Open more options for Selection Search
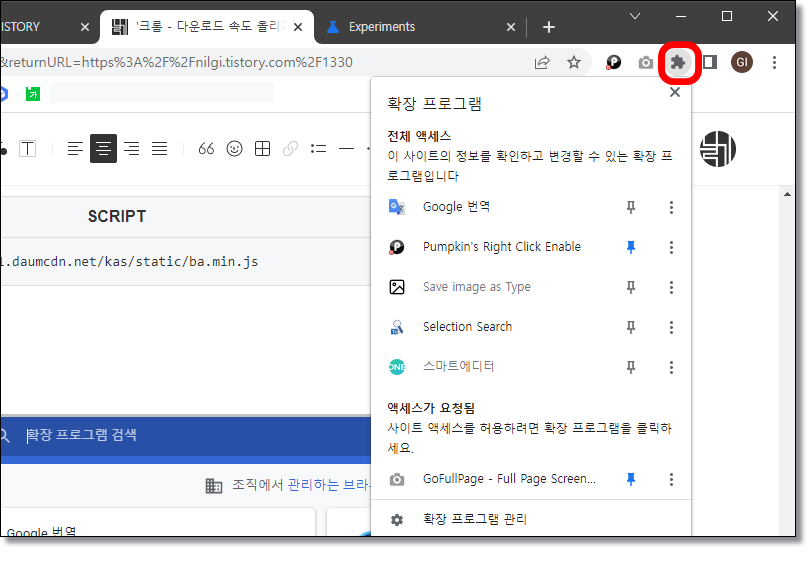 pyautogui.click(x=671, y=327)
